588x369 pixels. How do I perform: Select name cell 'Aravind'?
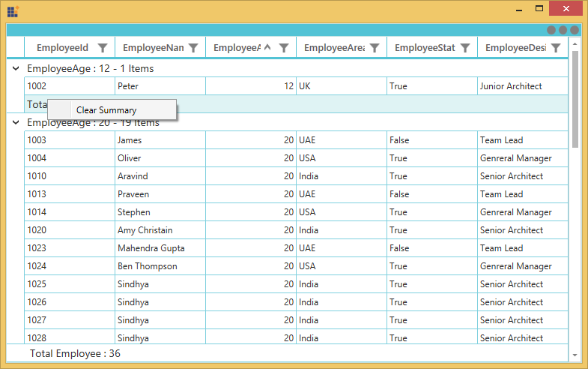tap(160, 176)
